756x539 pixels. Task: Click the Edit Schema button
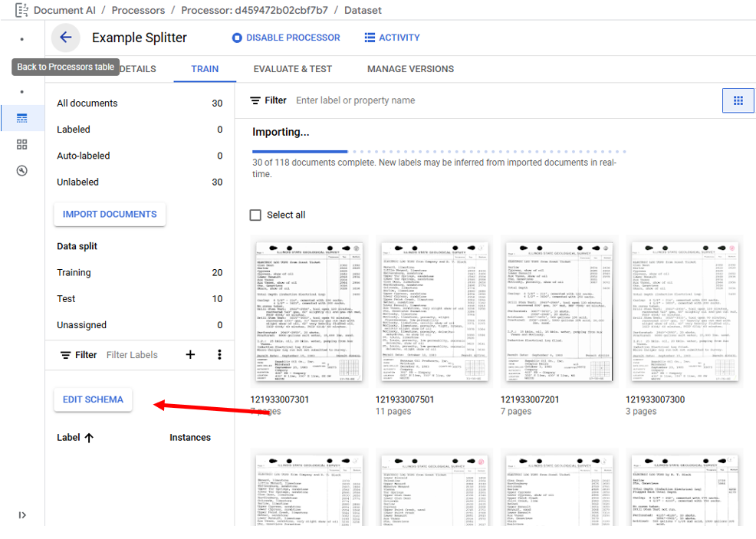[x=93, y=399]
